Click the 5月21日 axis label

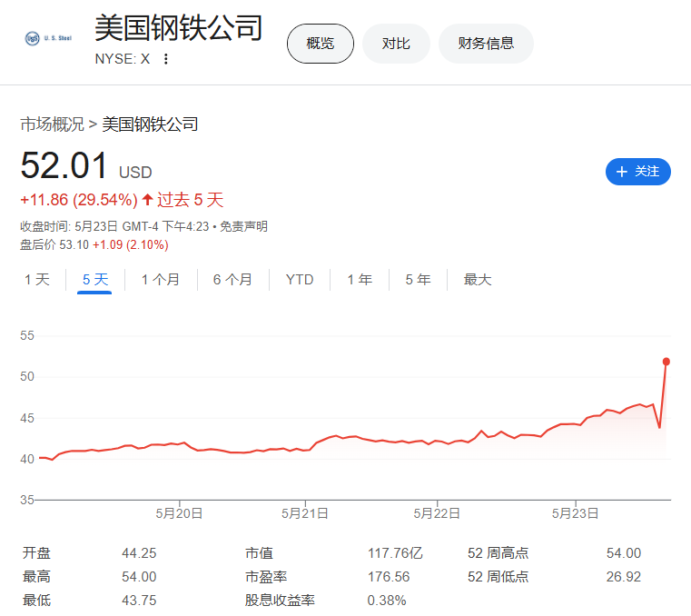tap(305, 513)
